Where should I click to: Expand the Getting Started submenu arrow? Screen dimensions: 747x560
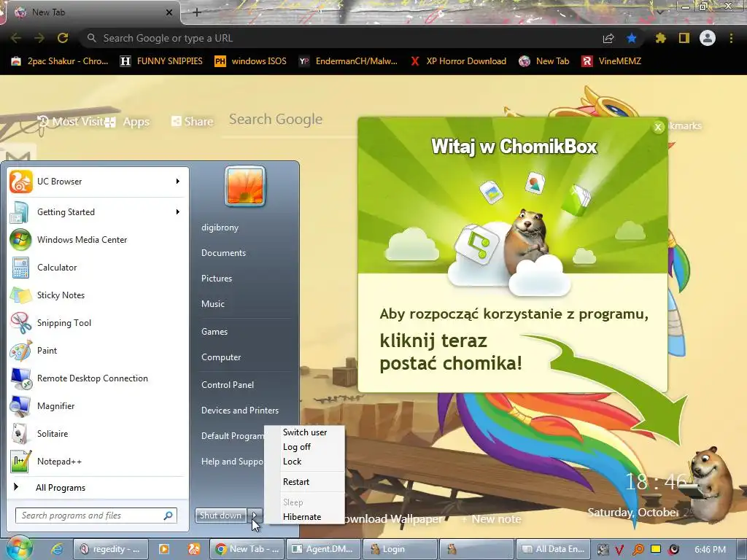coord(178,211)
